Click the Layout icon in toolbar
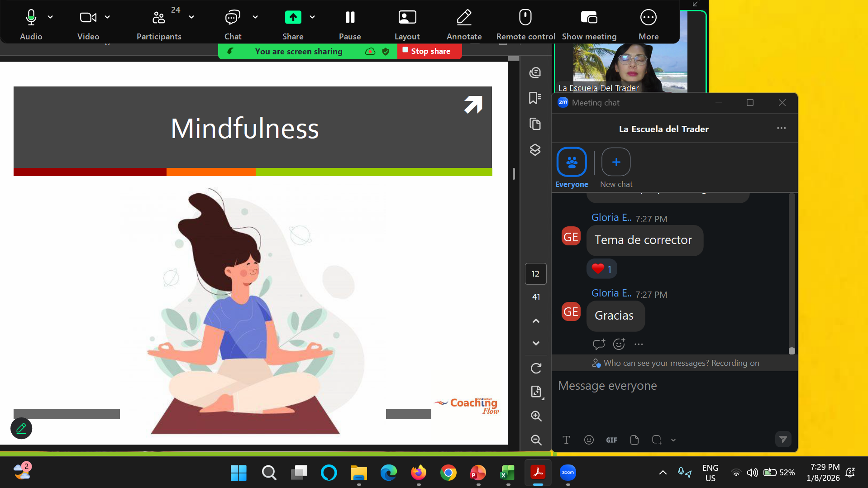 pyautogui.click(x=407, y=18)
